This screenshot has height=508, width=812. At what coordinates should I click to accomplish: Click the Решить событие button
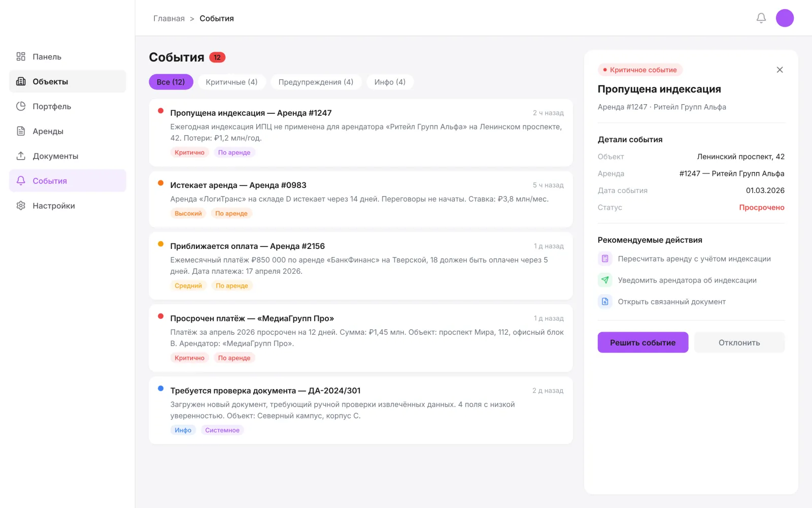pos(642,342)
